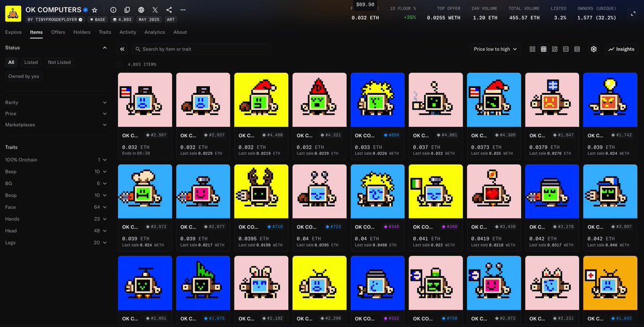
Task: Switch to mosaic grid view
Action: (x=555, y=49)
